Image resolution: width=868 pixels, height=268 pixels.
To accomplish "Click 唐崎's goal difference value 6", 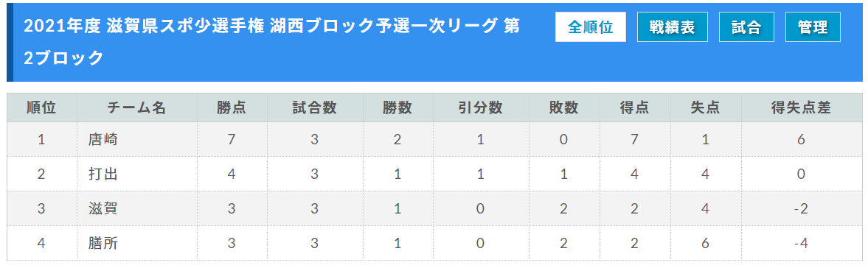I will point(801,140).
